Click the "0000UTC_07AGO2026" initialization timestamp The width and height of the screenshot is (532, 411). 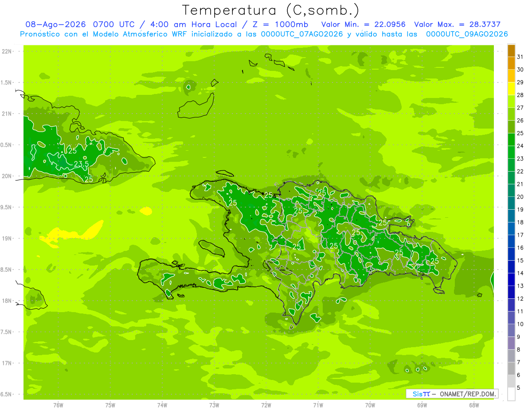pos(302,34)
